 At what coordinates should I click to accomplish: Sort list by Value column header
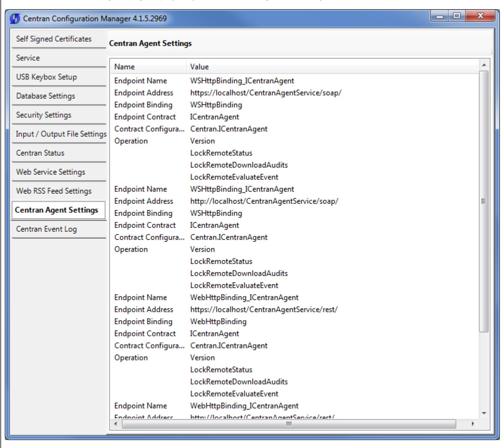[333, 67]
